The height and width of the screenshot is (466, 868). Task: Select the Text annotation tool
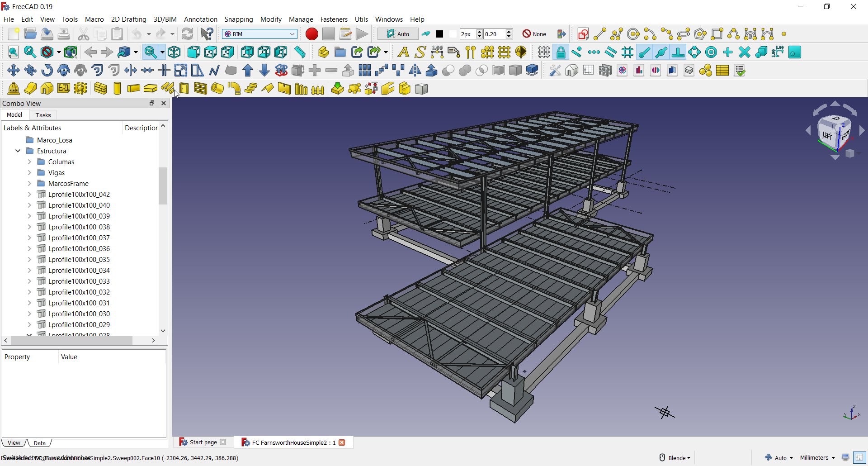click(x=403, y=52)
